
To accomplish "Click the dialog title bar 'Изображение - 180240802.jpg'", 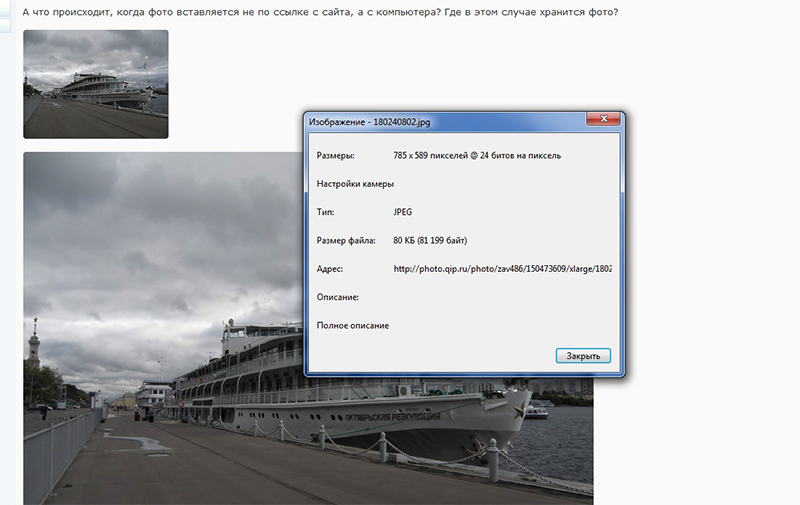I will 400,121.
